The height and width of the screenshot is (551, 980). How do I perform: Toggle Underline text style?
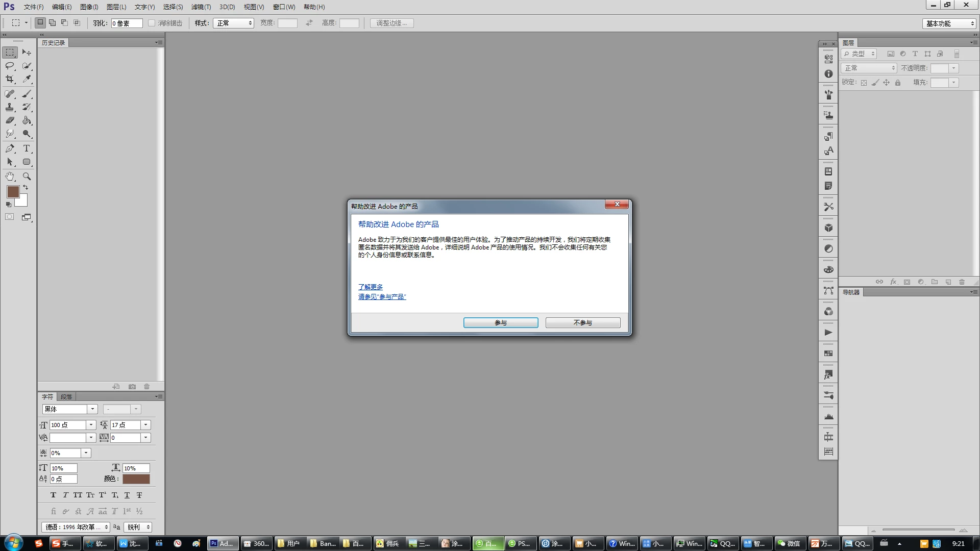click(x=127, y=495)
